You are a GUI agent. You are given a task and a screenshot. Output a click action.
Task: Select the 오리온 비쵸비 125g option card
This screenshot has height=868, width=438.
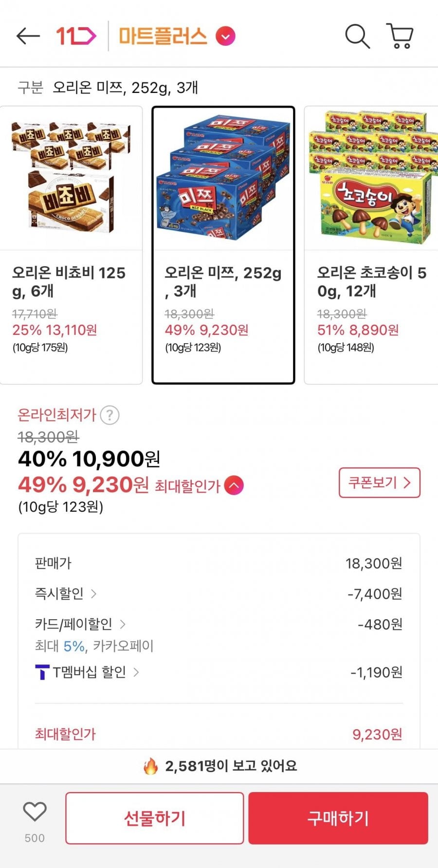click(x=71, y=245)
